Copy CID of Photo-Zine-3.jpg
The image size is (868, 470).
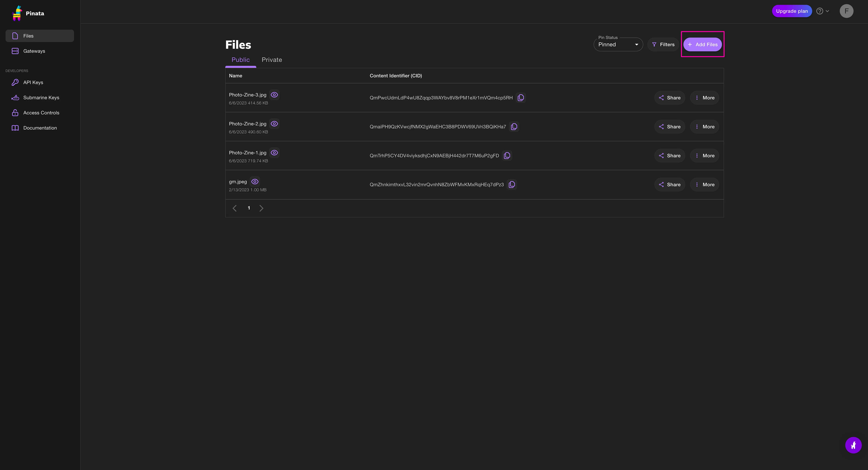(x=521, y=98)
